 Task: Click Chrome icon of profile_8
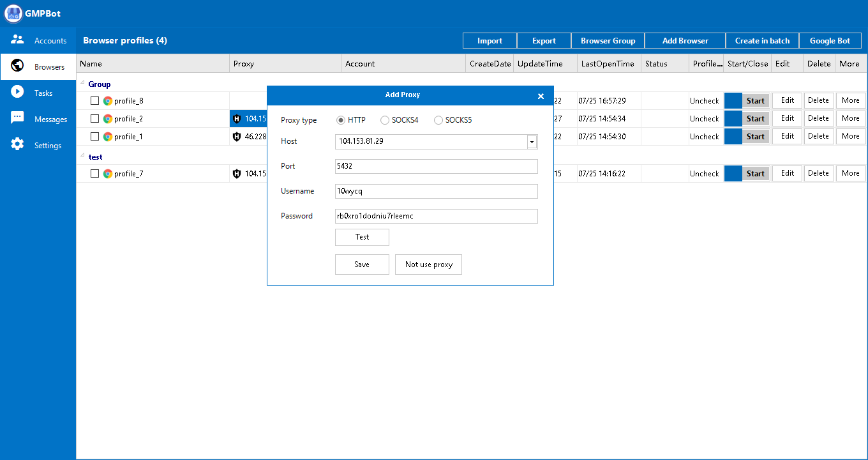(x=108, y=101)
